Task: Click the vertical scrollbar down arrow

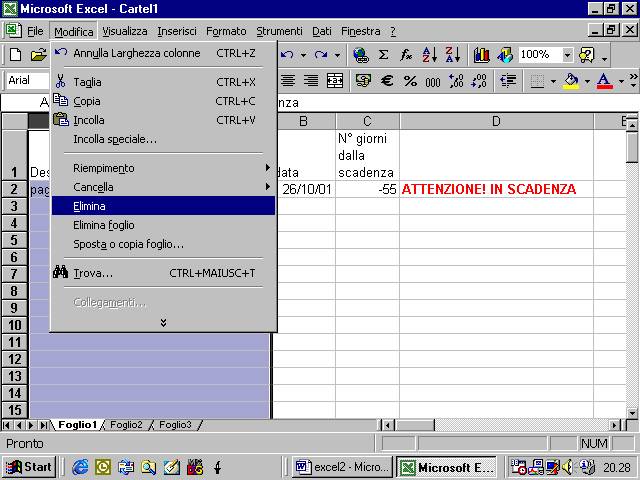Action: click(x=632, y=413)
